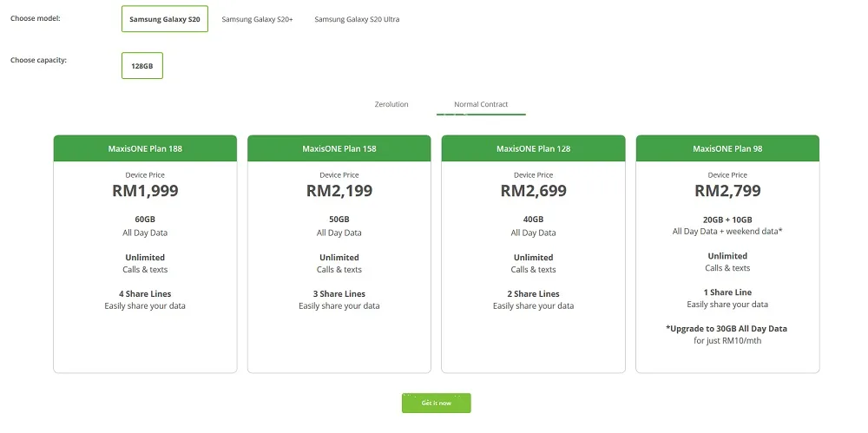
Task: Click the 3 Share Lines text
Action: coord(339,294)
